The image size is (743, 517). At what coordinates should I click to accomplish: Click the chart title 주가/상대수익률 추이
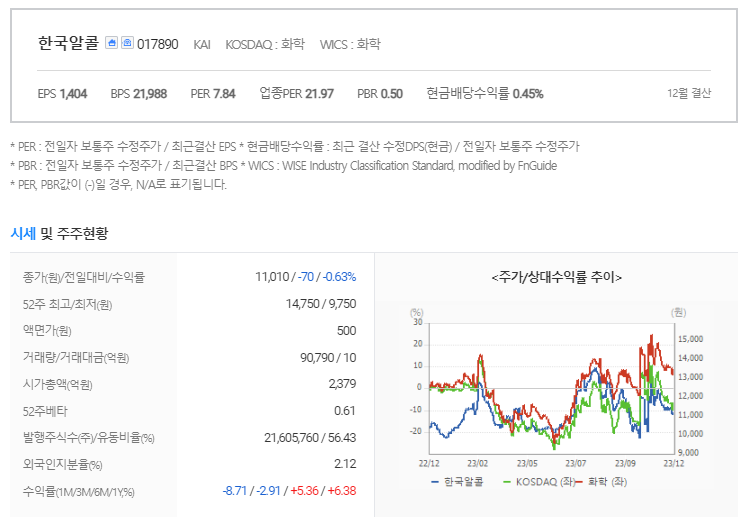point(556,277)
